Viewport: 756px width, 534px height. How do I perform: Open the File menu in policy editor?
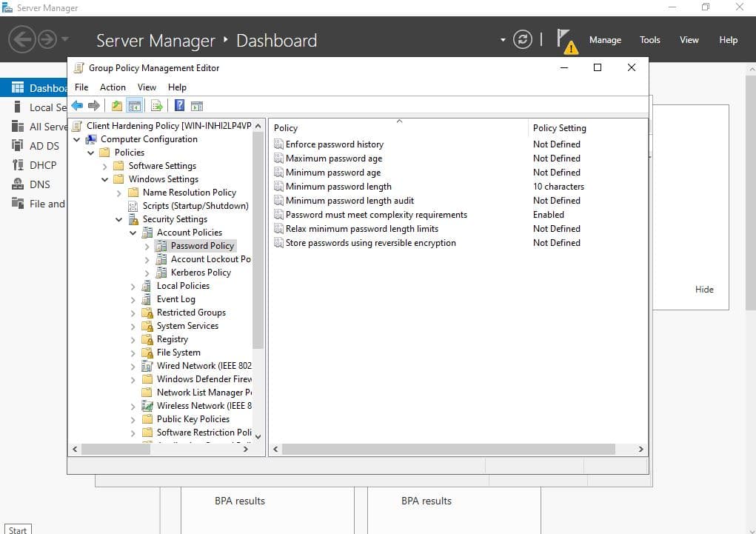(81, 87)
